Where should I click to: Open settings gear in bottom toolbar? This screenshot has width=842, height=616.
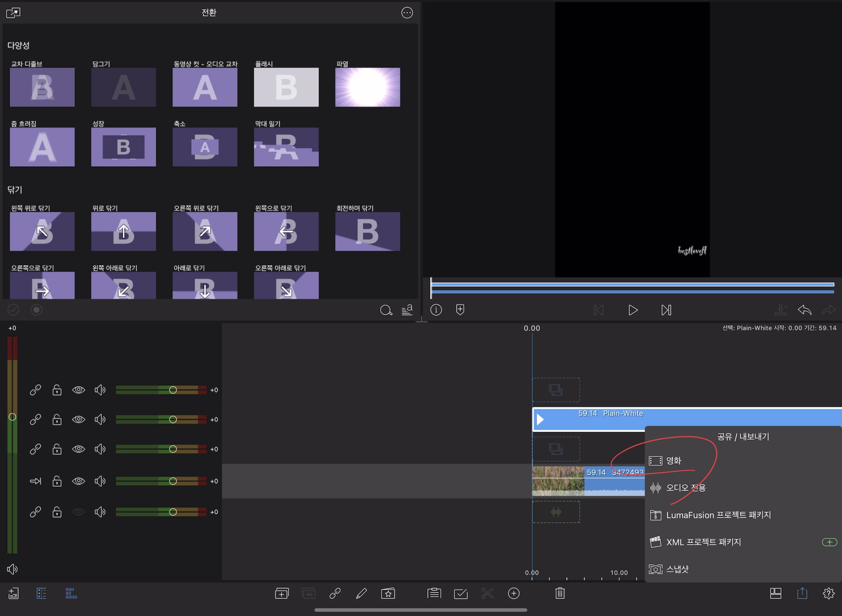(x=828, y=593)
